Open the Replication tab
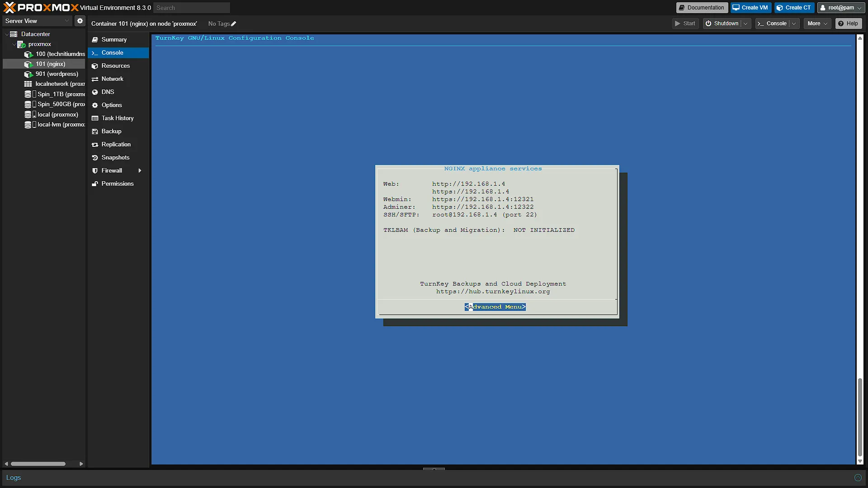 118,145
